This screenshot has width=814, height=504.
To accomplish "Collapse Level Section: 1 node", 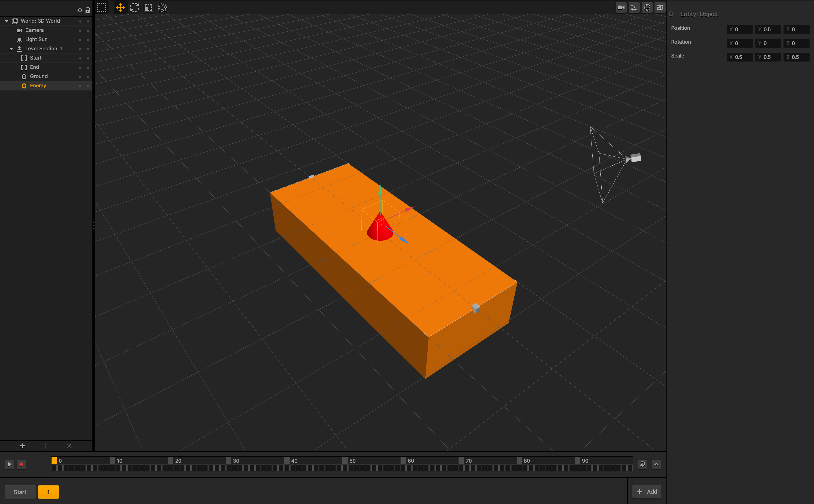I will [11, 49].
